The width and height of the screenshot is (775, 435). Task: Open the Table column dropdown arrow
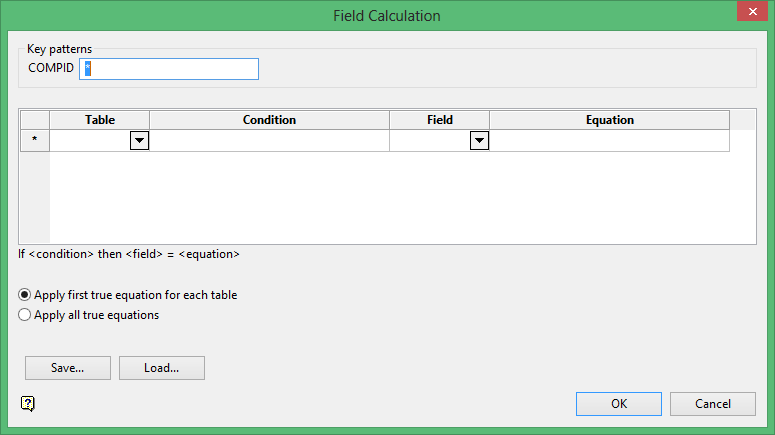coord(140,141)
